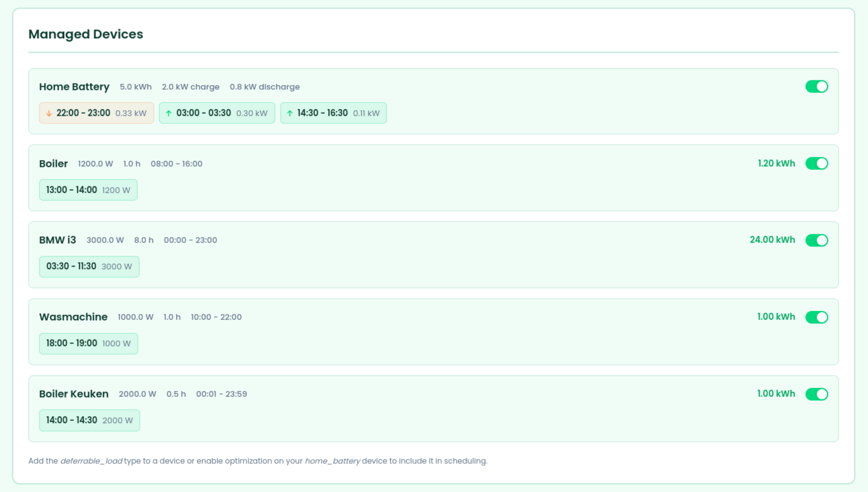The width and height of the screenshot is (868, 492).
Task: Click the green charge arrow on 14:30 - 16:30
Action: 289,113
